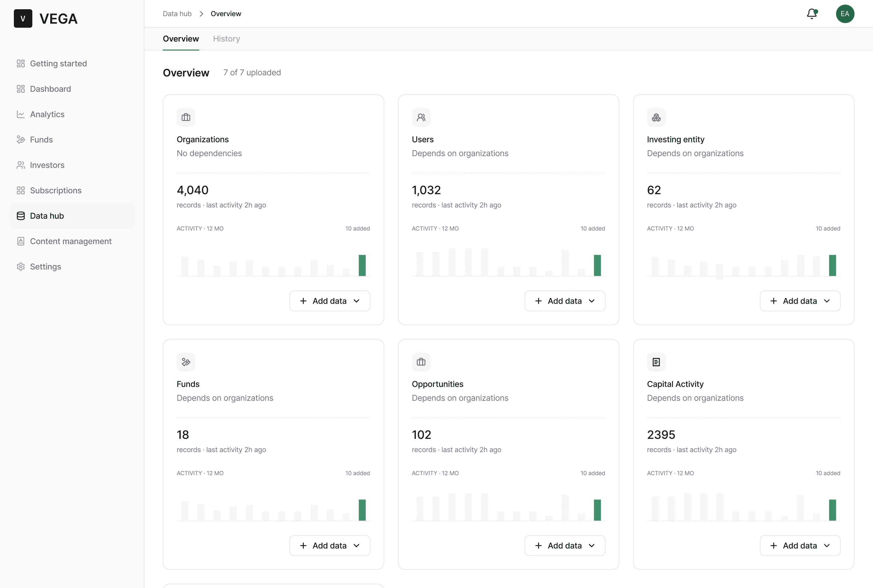Click the Funds icon in sidebar
873x588 pixels.
pos(20,140)
